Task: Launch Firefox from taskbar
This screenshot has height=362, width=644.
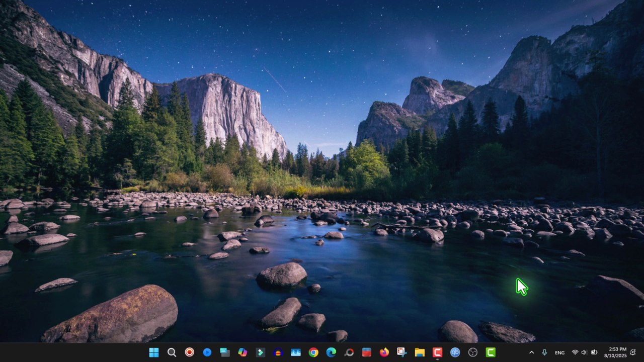Action: (x=384, y=352)
